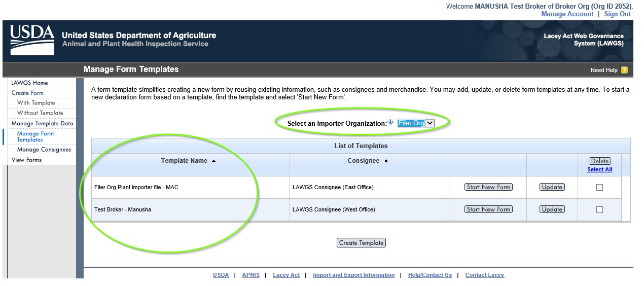Image resolution: width=644 pixels, height=286 pixels.
Task: Open the Manage Account link
Action: (x=567, y=14)
